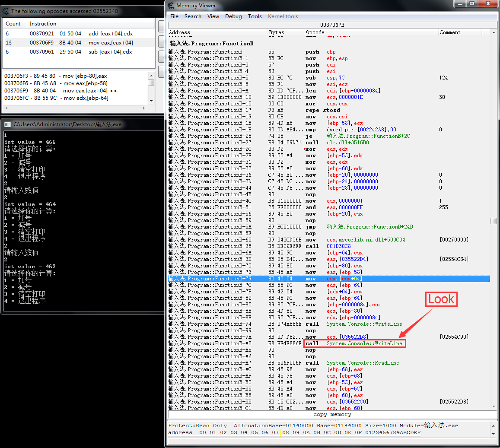The height and width of the screenshot is (448, 500).
Task: Click the Cheat Engine icon in Memory Viewer title bar
Action: tap(171, 6)
